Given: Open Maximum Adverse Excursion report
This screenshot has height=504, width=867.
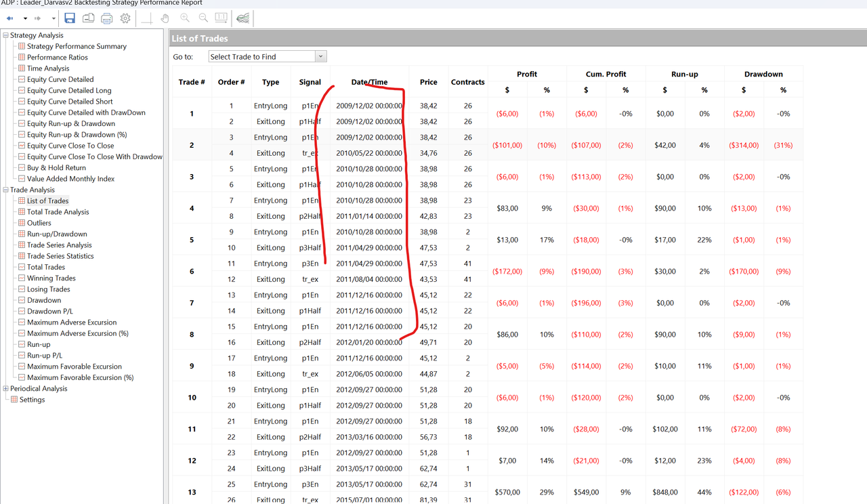Looking at the screenshot, I should tap(72, 322).
